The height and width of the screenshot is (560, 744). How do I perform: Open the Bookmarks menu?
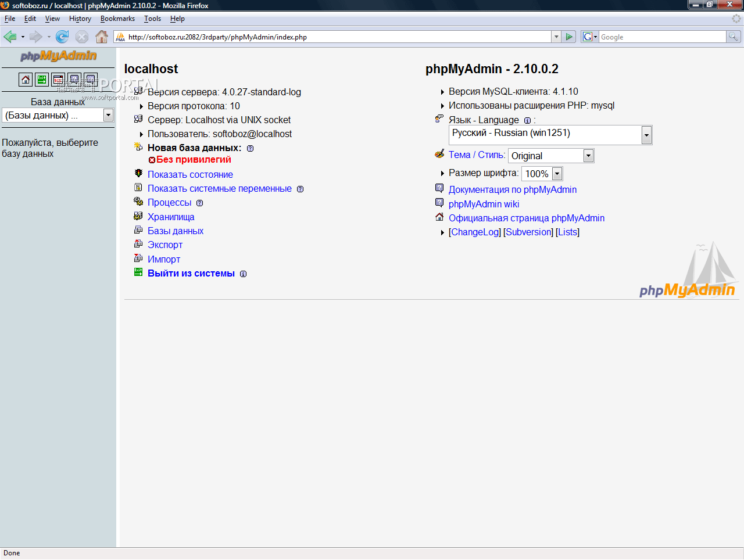pos(117,19)
